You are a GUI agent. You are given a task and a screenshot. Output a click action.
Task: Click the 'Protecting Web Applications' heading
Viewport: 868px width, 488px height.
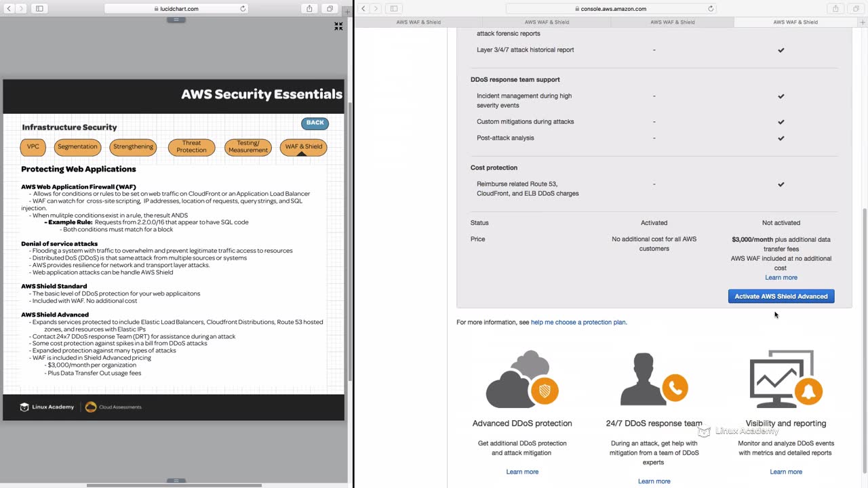pos(79,169)
